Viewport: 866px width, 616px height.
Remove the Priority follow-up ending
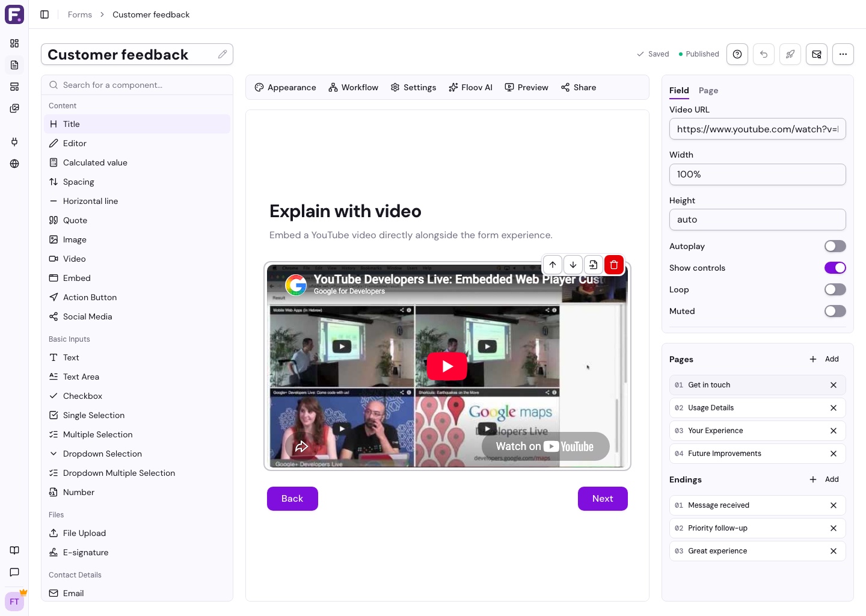click(x=834, y=528)
